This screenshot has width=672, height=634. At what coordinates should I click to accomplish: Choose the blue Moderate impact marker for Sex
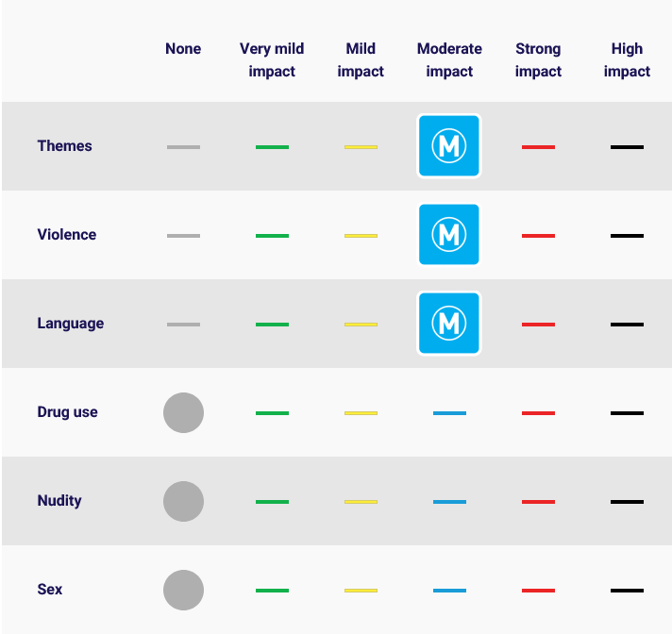pos(449,591)
